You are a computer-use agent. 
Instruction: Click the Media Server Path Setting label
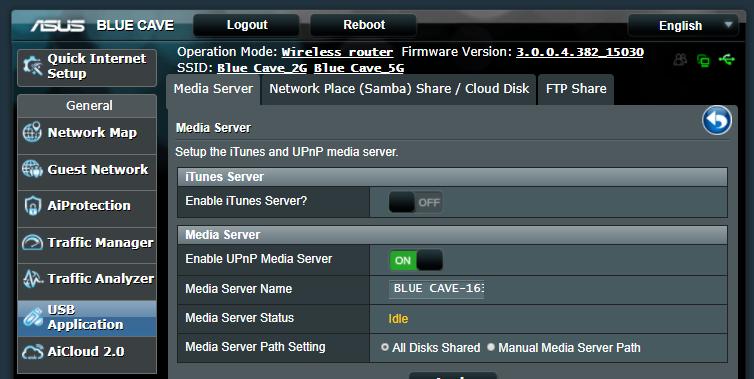[x=255, y=347]
